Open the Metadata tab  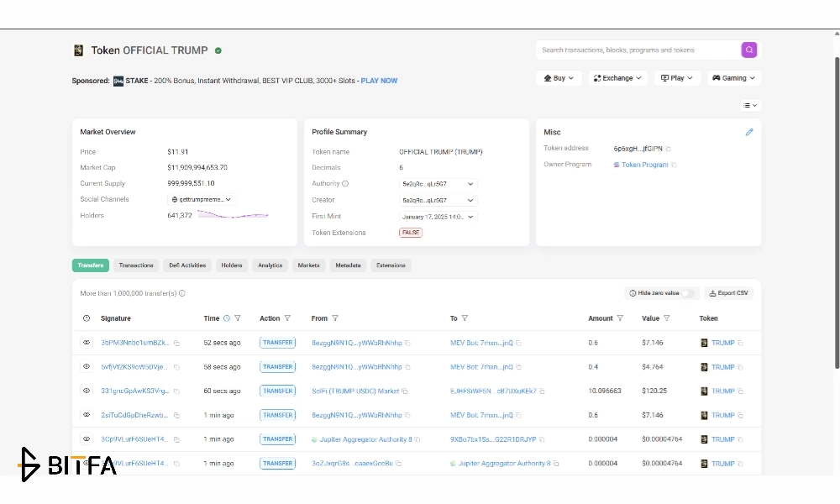click(349, 265)
